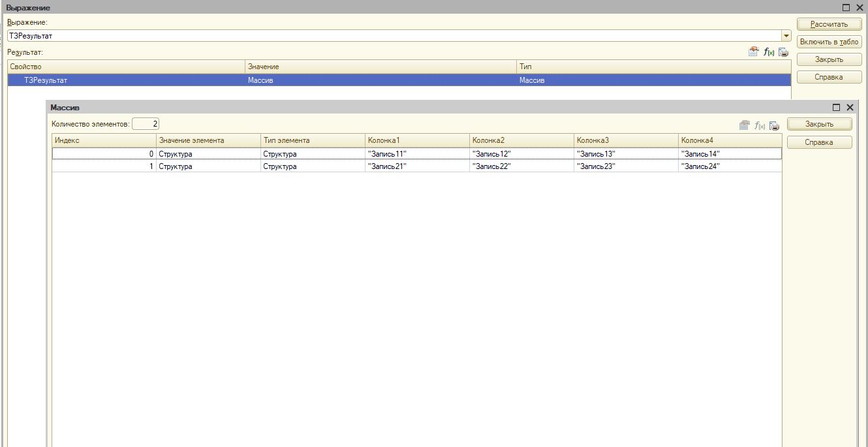Click the Колонка2 column header
The height and width of the screenshot is (447, 868).
point(521,140)
